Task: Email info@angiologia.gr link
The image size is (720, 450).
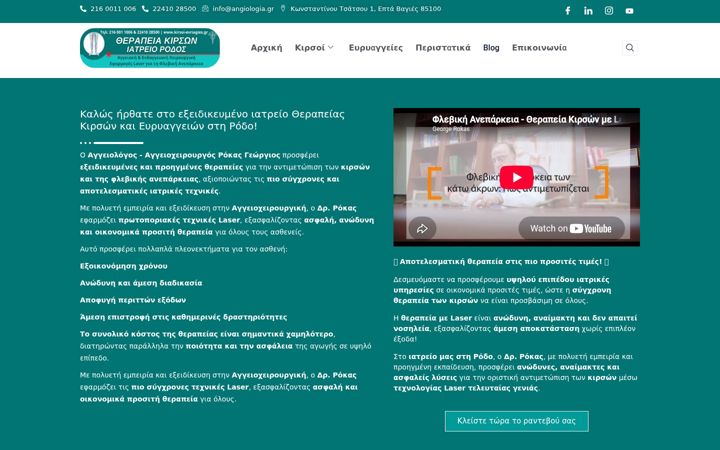Action: coord(243,9)
